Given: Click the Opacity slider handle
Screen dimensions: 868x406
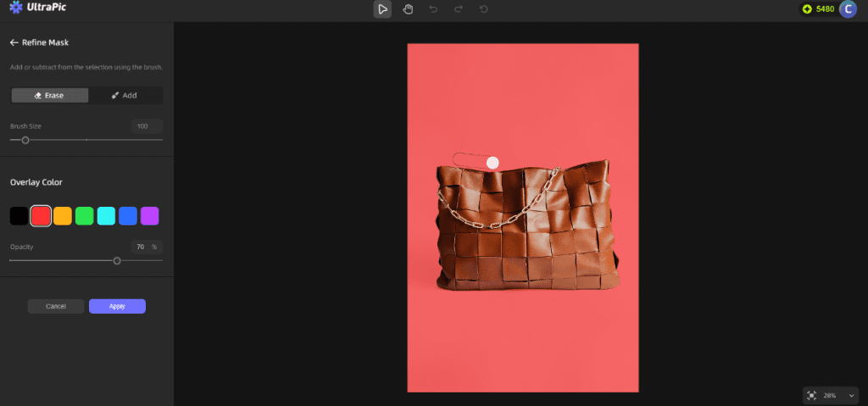Looking at the screenshot, I should [117, 261].
